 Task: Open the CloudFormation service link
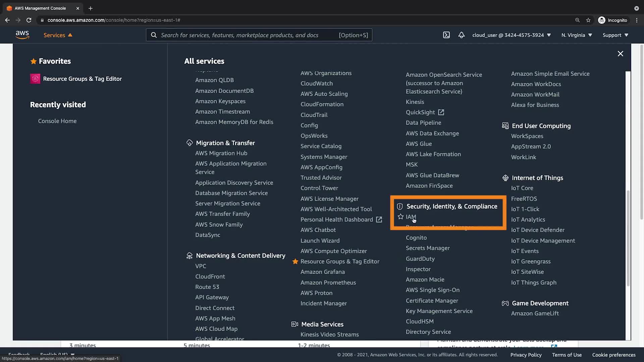(322, 104)
